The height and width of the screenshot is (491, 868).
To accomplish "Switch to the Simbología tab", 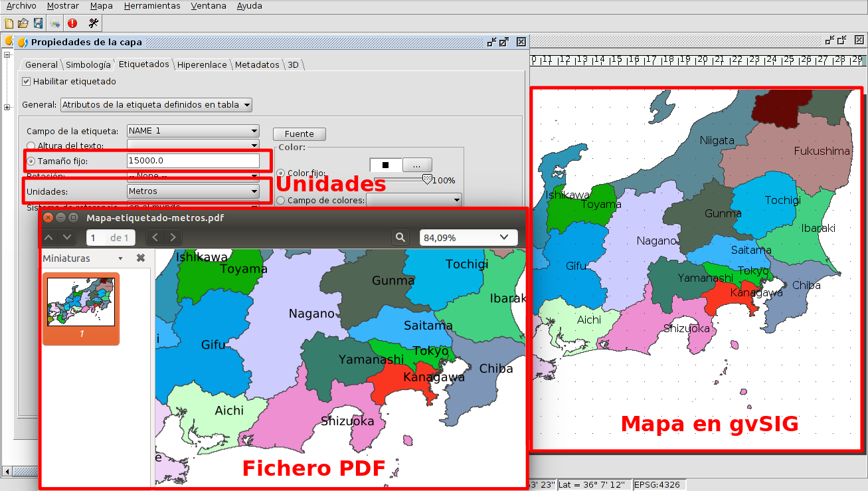I will coord(88,65).
